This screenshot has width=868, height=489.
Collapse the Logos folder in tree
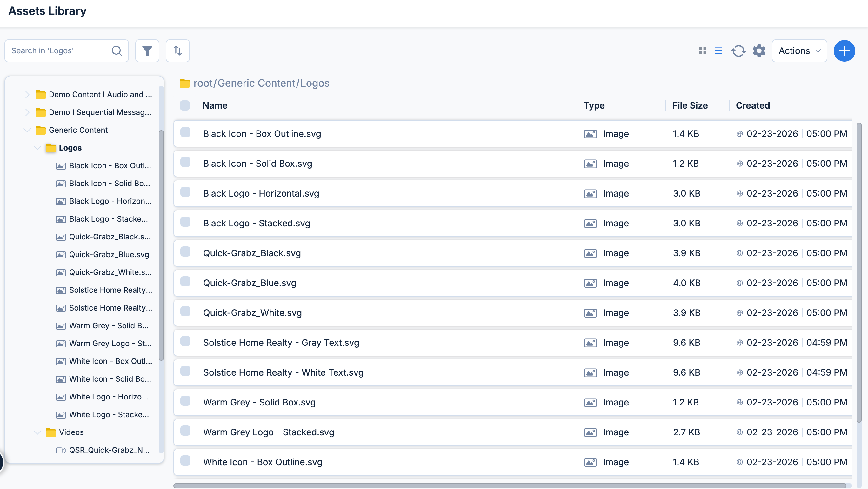click(37, 148)
